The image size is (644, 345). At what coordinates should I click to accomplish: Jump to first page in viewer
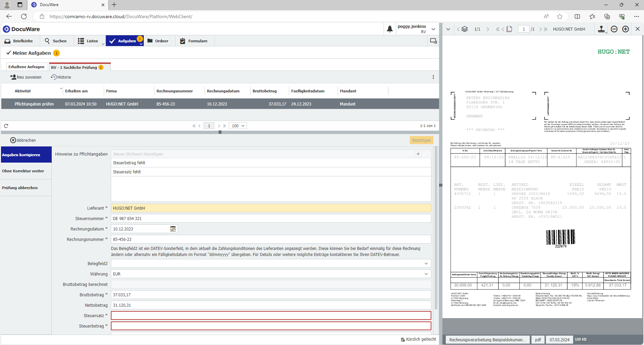pos(498,29)
